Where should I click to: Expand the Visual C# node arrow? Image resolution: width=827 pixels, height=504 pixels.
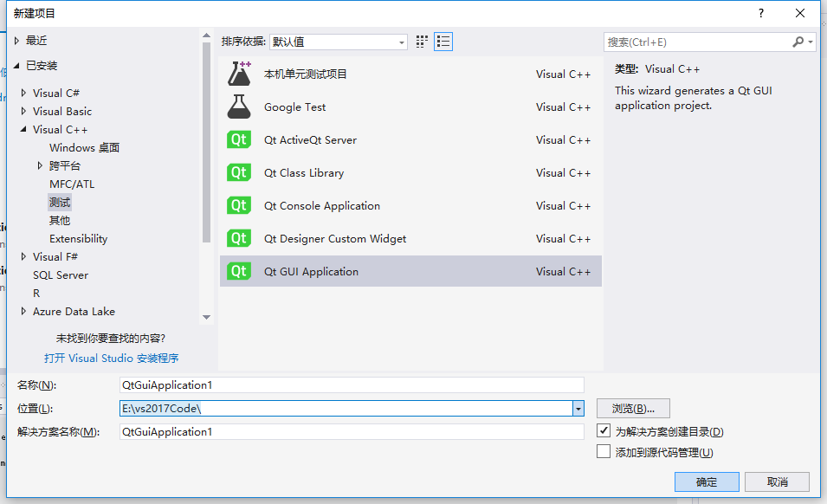(23, 93)
